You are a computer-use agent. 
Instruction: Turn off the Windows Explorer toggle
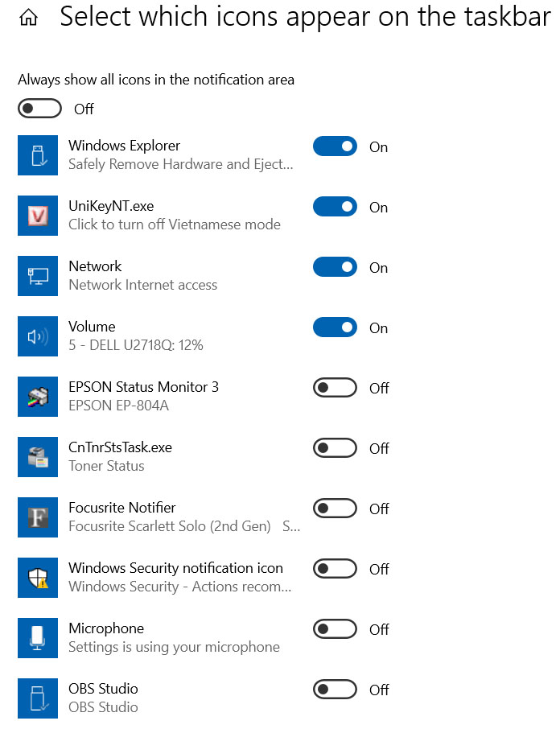pos(335,146)
